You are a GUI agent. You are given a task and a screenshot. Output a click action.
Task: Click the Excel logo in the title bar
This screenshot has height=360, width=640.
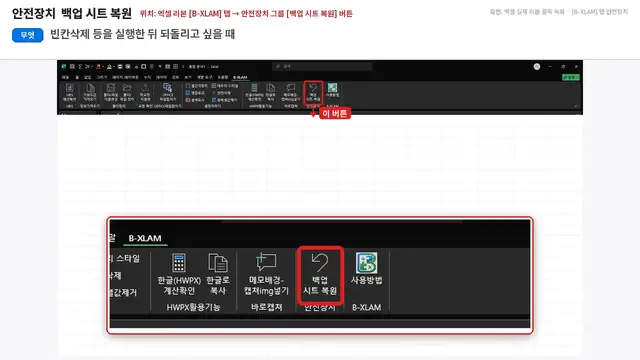pyautogui.click(x=64, y=66)
